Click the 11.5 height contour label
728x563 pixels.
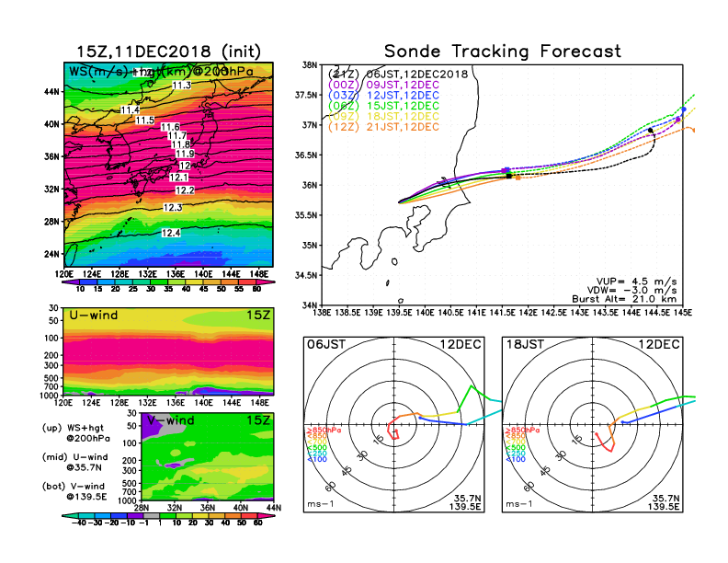[145, 121]
